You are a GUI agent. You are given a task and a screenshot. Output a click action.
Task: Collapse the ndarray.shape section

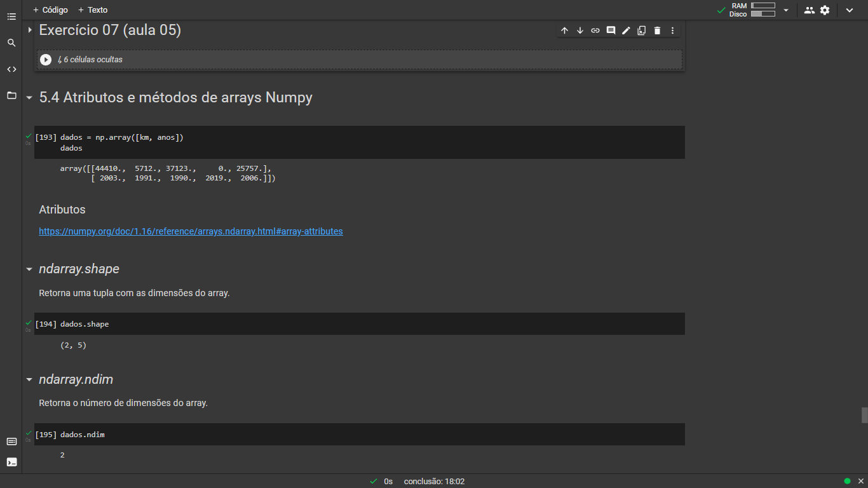(29, 269)
